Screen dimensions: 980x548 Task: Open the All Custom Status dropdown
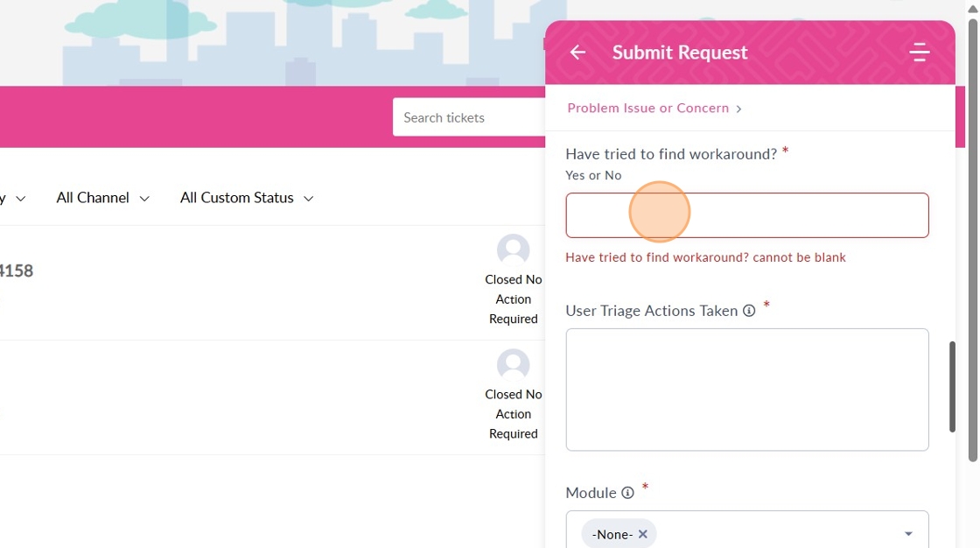coord(247,198)
